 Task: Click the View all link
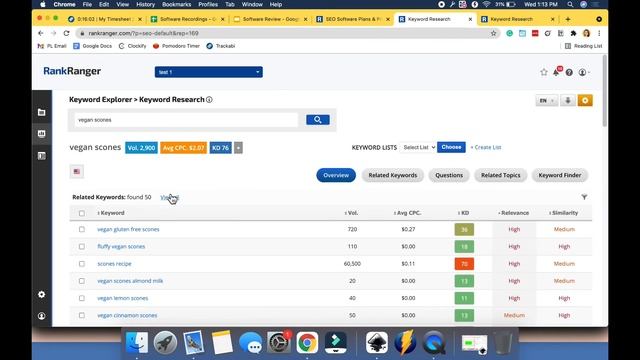(169, 197)
